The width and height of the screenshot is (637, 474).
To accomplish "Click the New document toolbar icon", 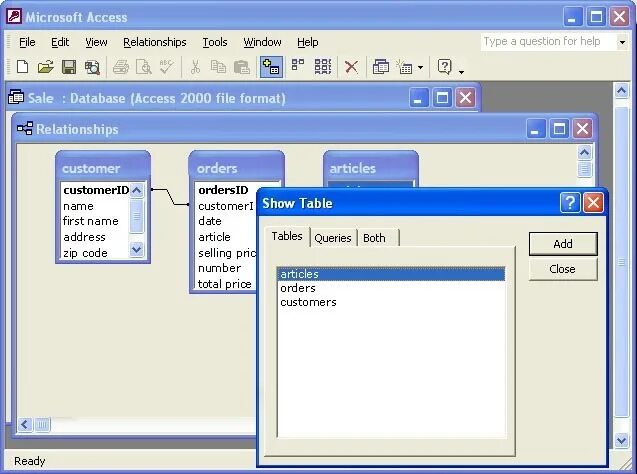I will click(x=22, y=67).
